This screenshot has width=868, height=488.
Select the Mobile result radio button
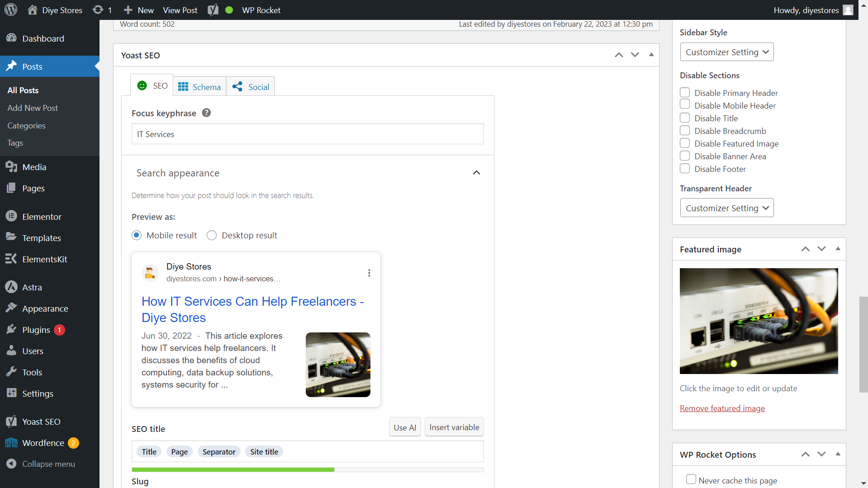tap(137, 235)
